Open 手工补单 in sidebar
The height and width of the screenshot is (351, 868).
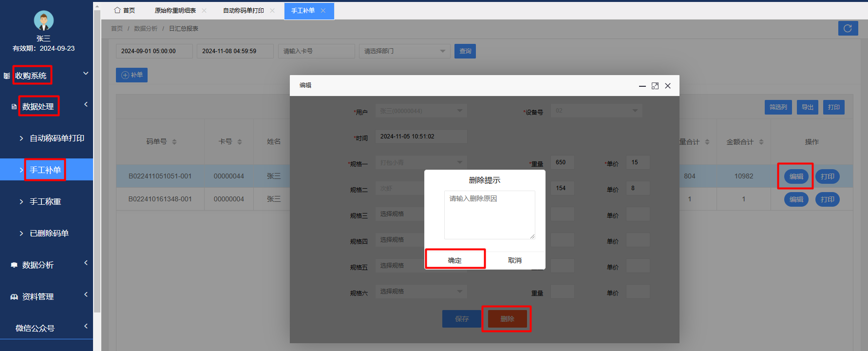[x=46, y=170]
